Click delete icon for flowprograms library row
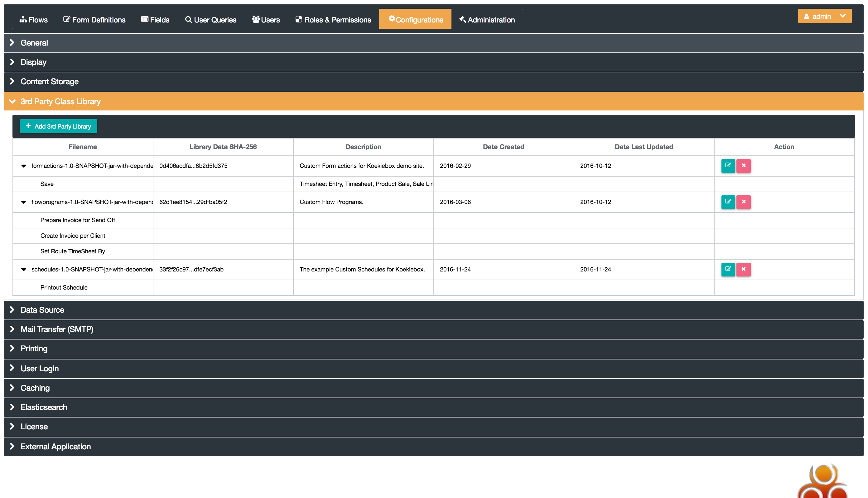This screenshot has height=498, width=868. 743,202
